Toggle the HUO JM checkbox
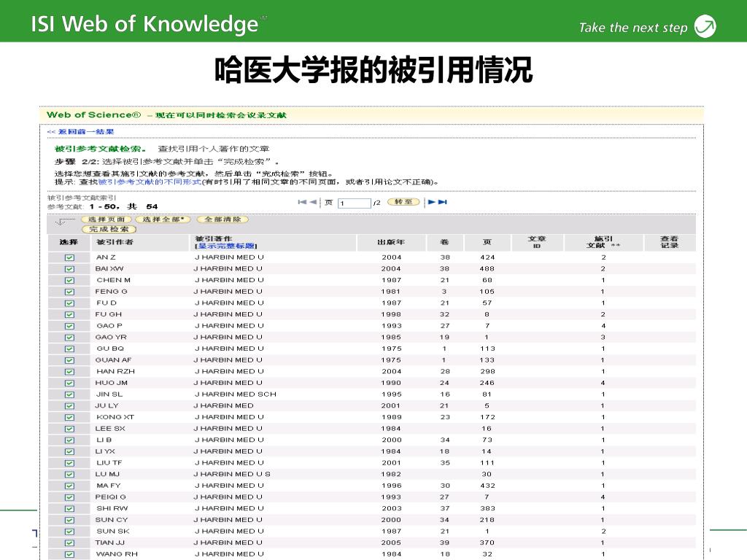747x560 pixels. pyautogui.click(x=69, y=384)
